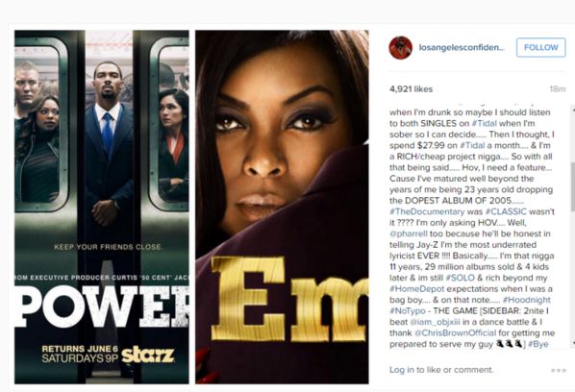Click the Empire poster image
Image resolution: width=575 pixels, height=392 pixels.
pos(282,207)
